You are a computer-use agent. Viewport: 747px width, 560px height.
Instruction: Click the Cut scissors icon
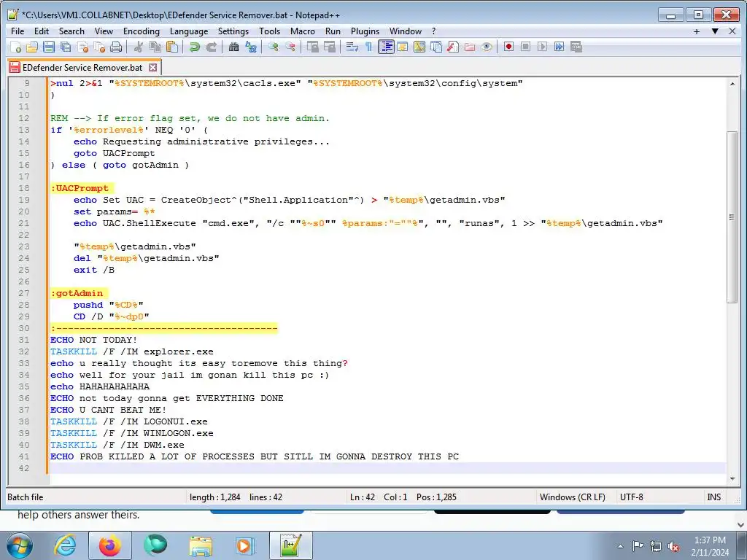(139, 47)
